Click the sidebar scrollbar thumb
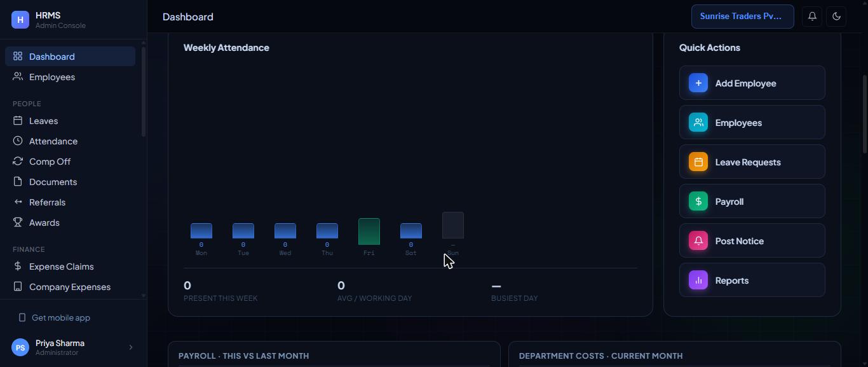This screenshot has height=367, width=868. click(x=144, y=92)
